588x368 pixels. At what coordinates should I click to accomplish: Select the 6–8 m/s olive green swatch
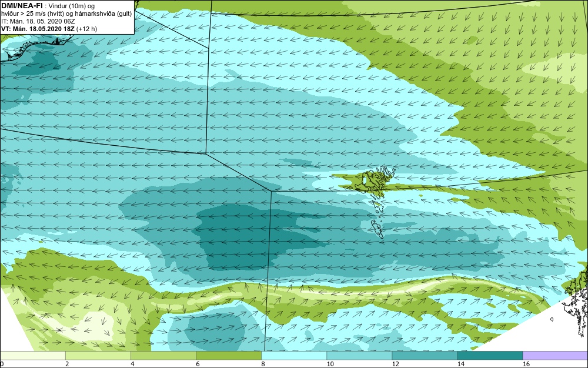click(228, 355)
